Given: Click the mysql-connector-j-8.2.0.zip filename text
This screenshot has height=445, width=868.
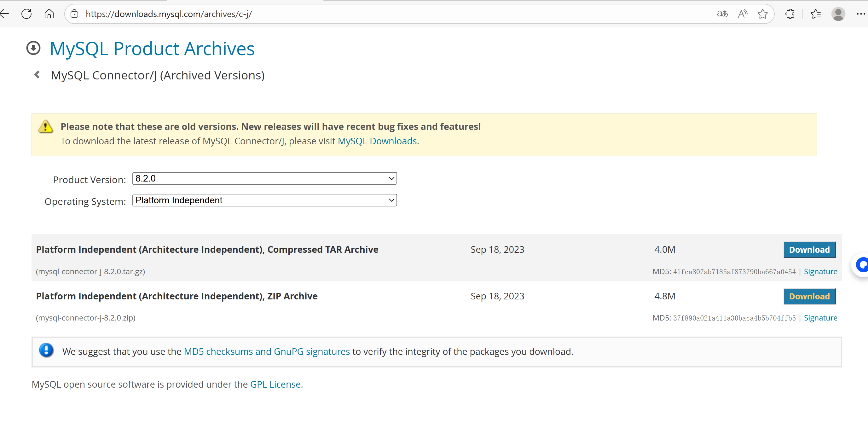Looking at the screenshot, I should (86, 318).
